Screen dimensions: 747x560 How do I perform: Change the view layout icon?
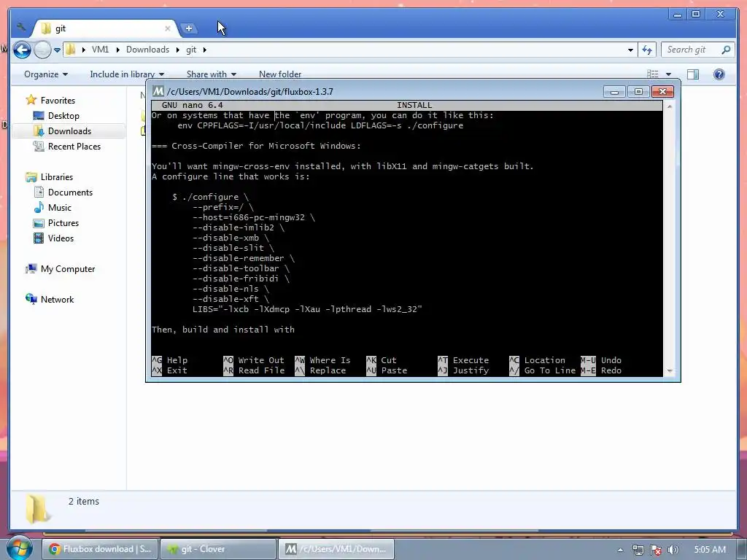(x=653, y=74)
